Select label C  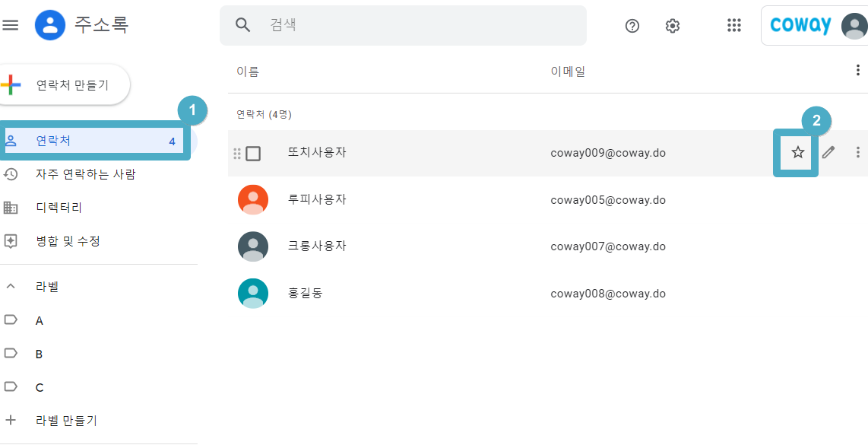point(40,387)
